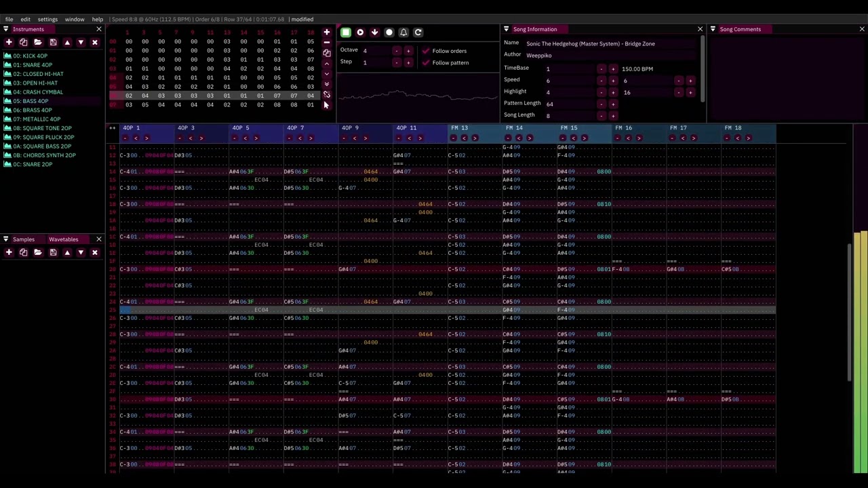This screenshot has width=868, height=488.
Task: Decrease the Step value
Action: click(397, 62)
